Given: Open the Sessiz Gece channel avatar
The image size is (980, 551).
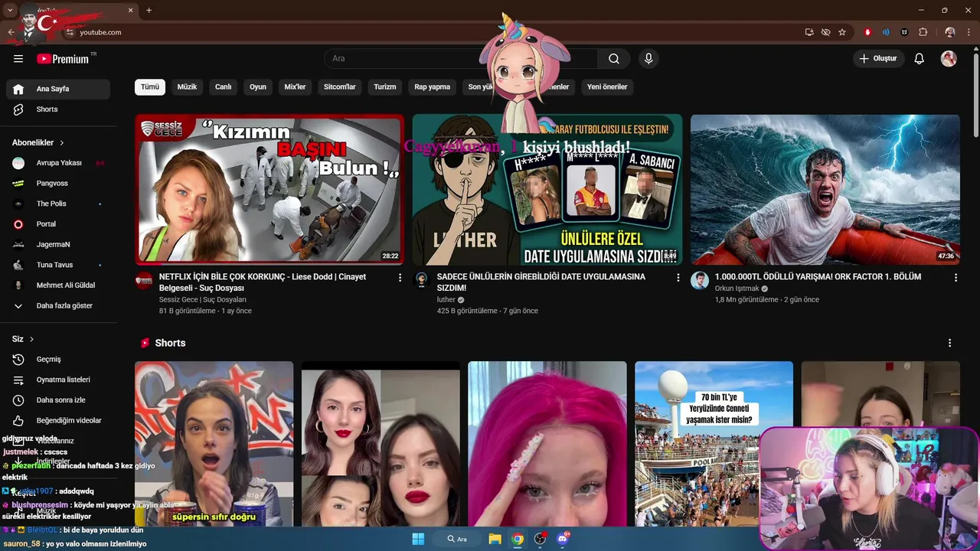Looking at the screenshot, I should tap(144, 280).
